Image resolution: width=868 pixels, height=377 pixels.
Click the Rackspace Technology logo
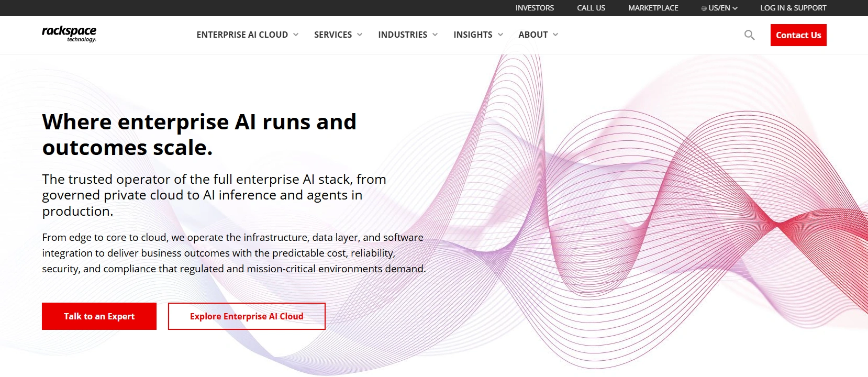[69, 34]
